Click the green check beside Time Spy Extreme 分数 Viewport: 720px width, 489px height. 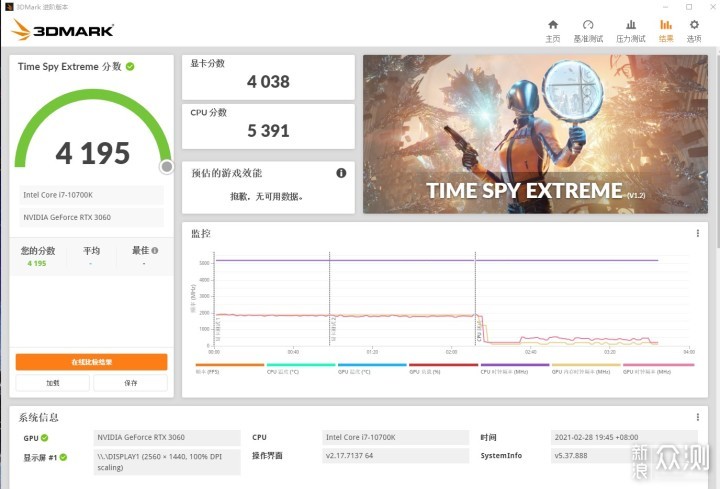(x=130, y=67)
